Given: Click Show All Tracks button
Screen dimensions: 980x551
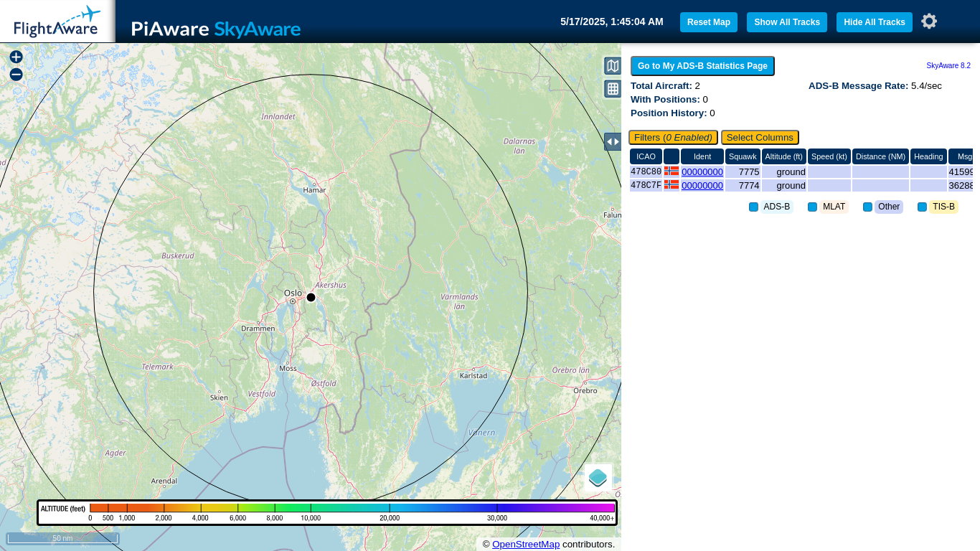Looking at the screenshot, I should (787, 22).
